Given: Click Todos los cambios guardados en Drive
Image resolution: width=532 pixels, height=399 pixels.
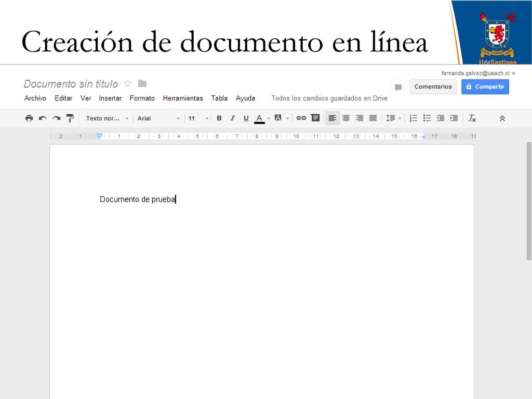Looking at the screenshot, I should pos(329,98).
